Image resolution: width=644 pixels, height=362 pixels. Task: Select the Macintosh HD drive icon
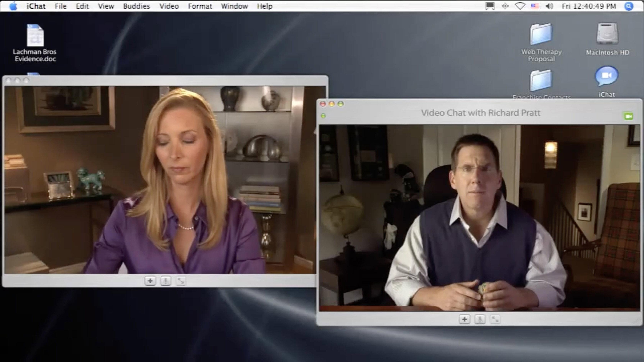pos(608,39)
